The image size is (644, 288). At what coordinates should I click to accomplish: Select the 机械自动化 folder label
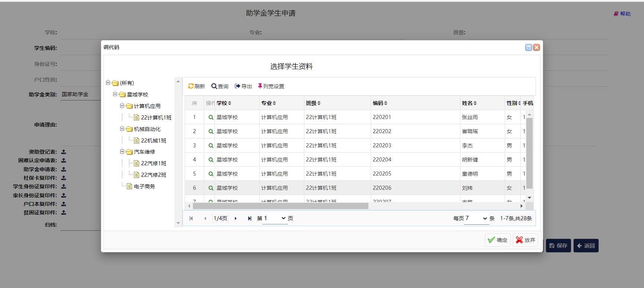click(147, 129)
